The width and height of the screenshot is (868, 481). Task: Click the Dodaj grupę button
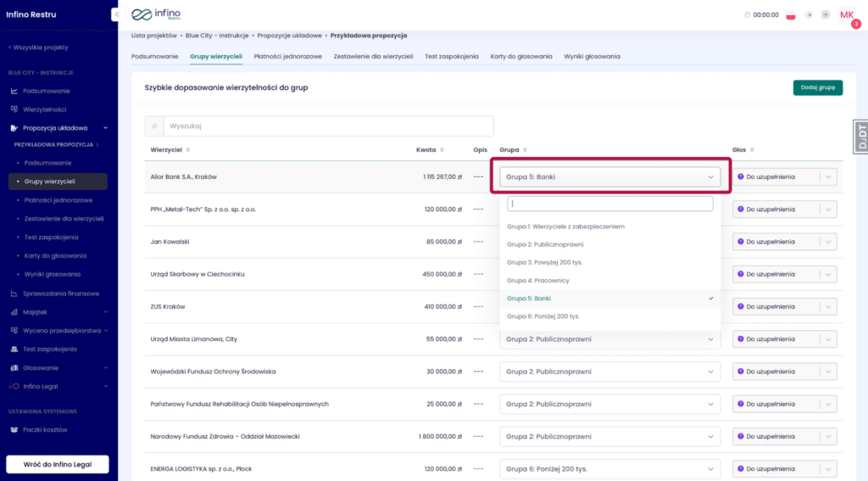(817, 87)
